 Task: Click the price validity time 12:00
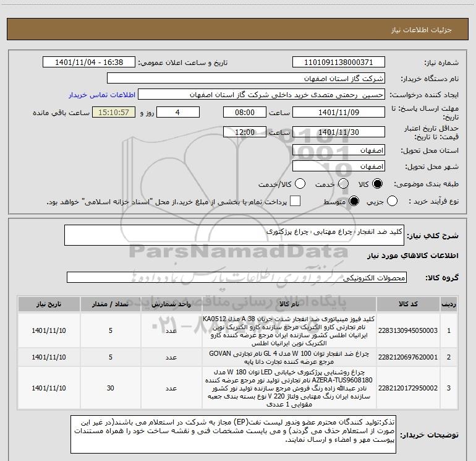[245, 132]
